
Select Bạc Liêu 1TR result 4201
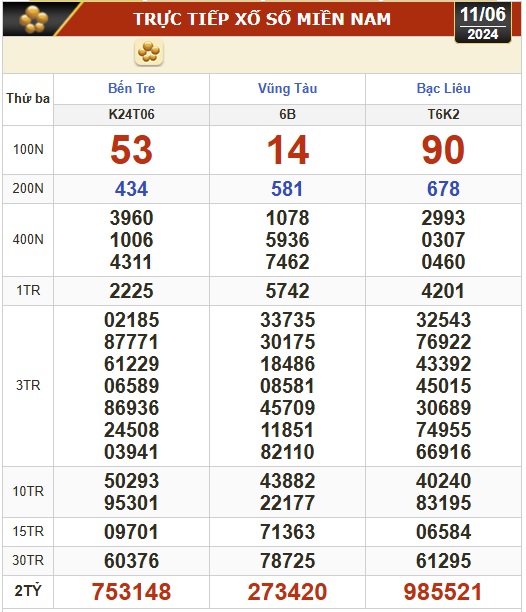443,291
